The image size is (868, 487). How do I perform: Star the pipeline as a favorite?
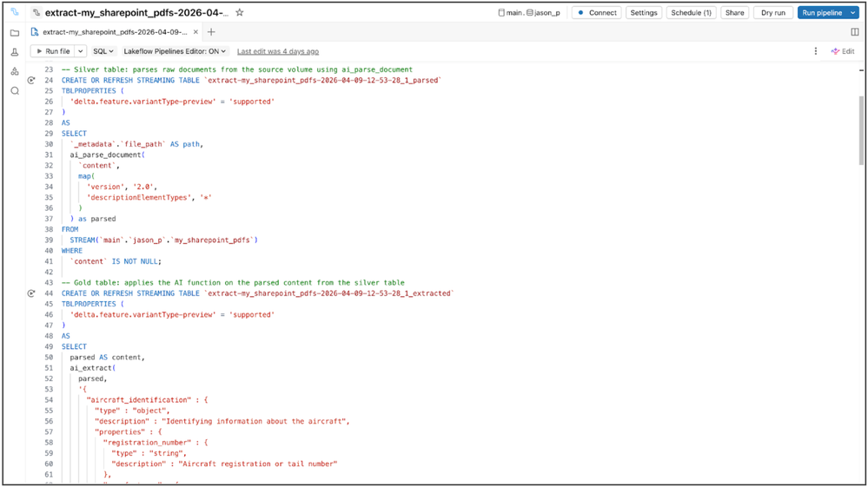pos(240,13)
